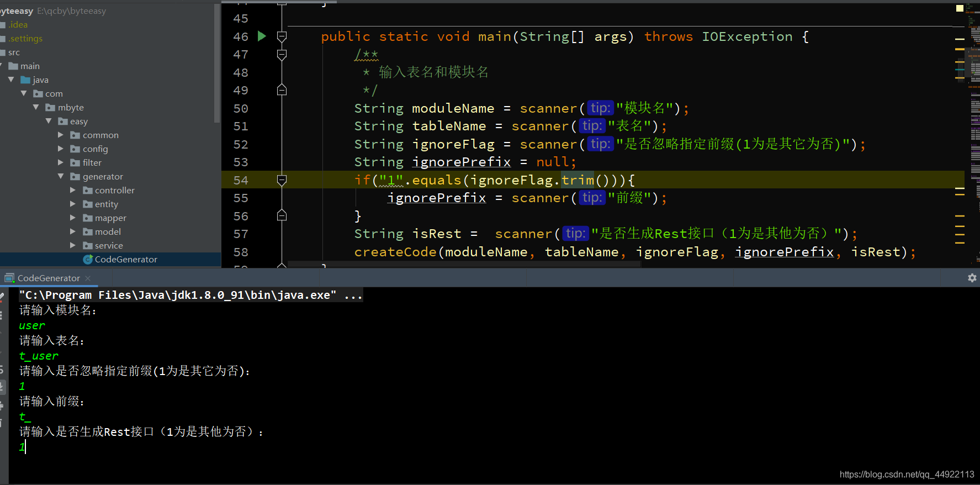Select the filter package

pyautogui.click(x=92, y=162)
